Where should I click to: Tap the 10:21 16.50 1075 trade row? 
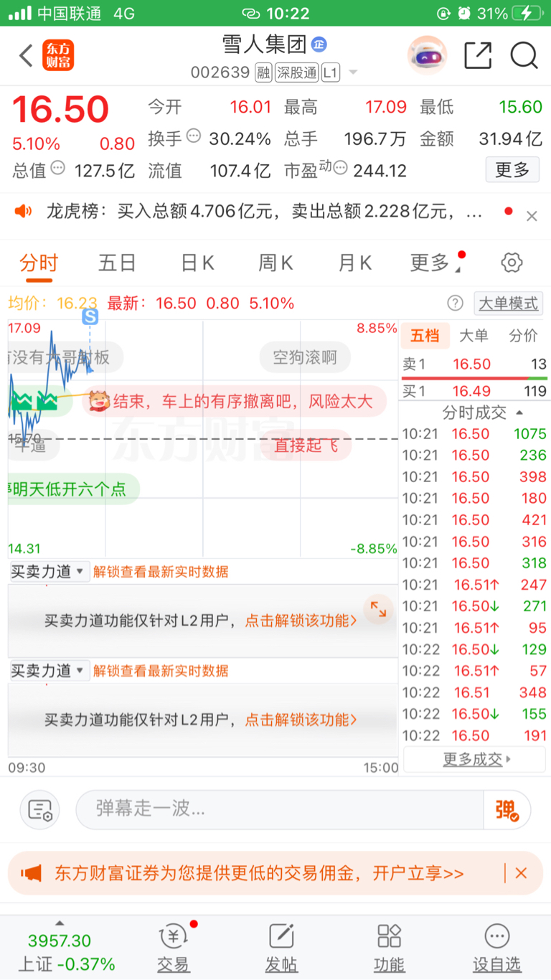[x=474, y=434]
